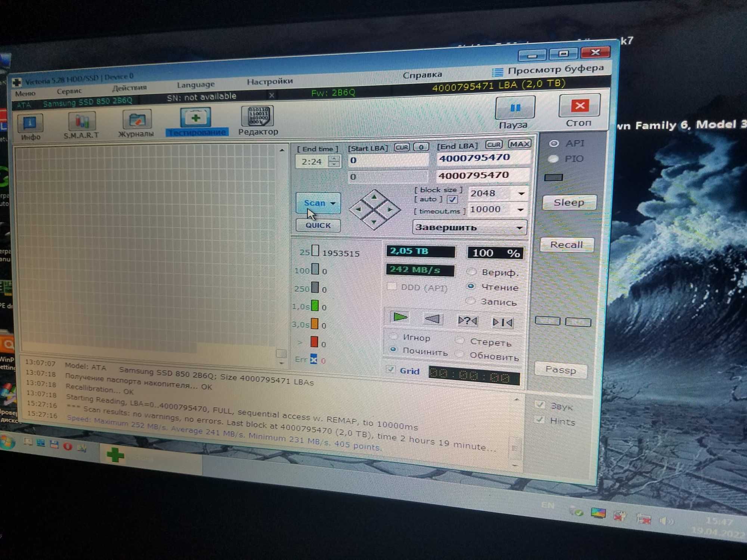Click the Пауза pause icon button

pyautogui.click(x=515, y=108)
